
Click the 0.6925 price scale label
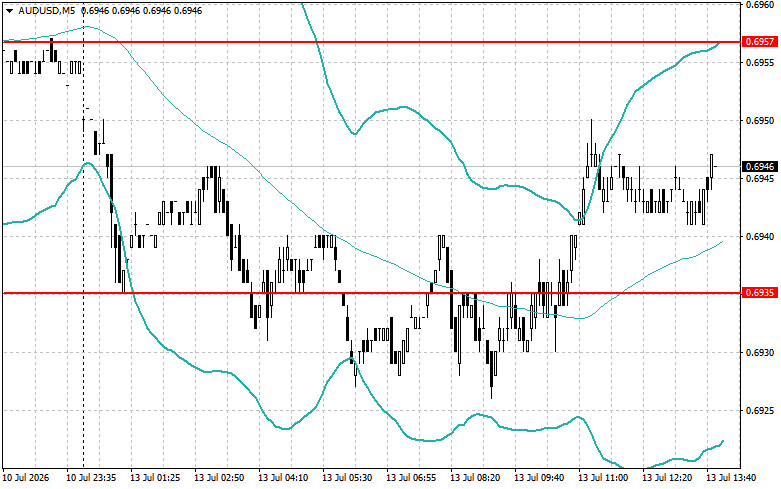tap(760, 411)
